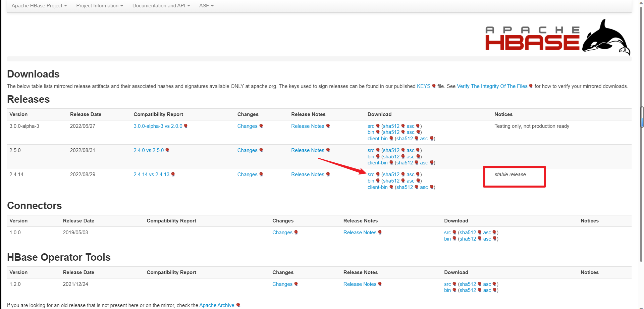Select release date 2021/12/24
The height and width of the screenshot is (309, 644).
pos(75,284)
